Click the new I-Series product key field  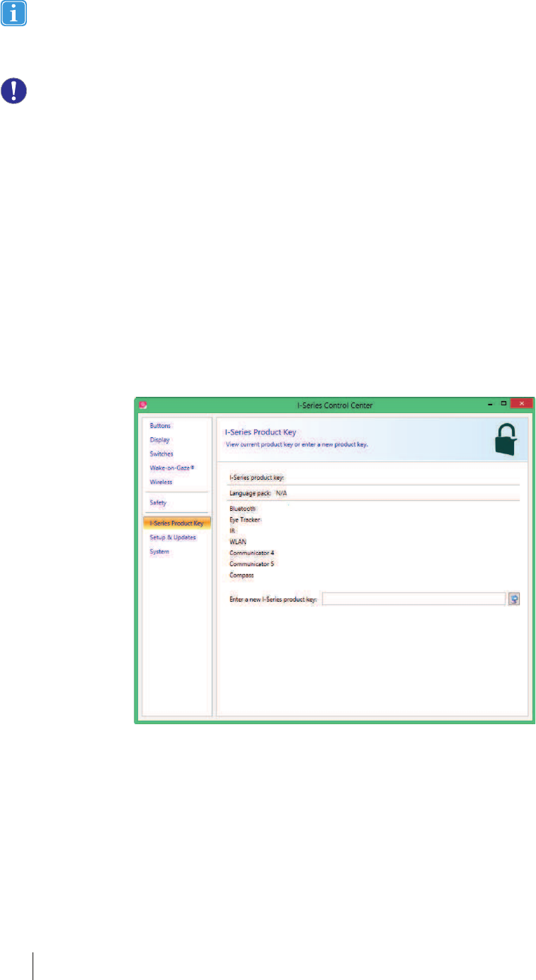pos(414,599)
